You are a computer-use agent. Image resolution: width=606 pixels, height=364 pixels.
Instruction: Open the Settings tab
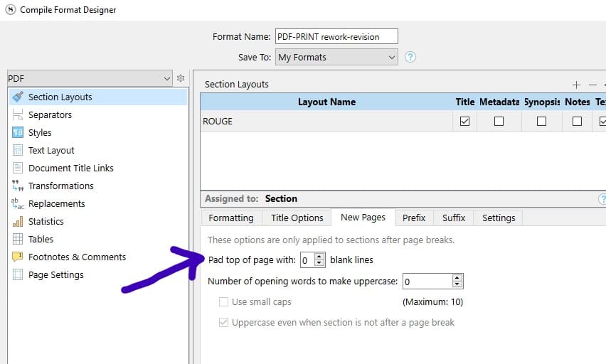coord(499,218)
